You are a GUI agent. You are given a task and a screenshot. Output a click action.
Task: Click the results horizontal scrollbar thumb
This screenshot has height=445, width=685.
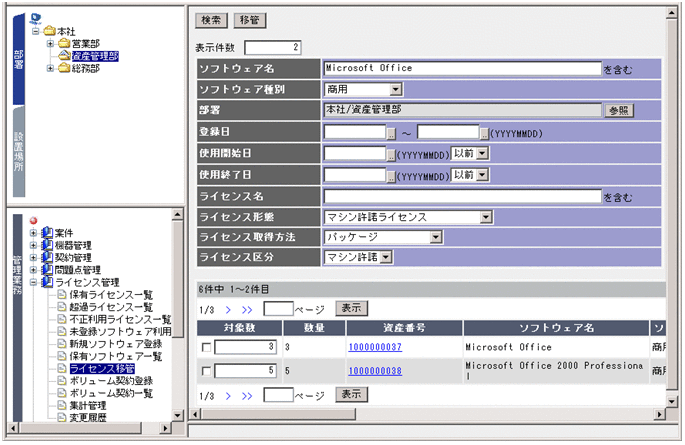[x=278, y=414]
